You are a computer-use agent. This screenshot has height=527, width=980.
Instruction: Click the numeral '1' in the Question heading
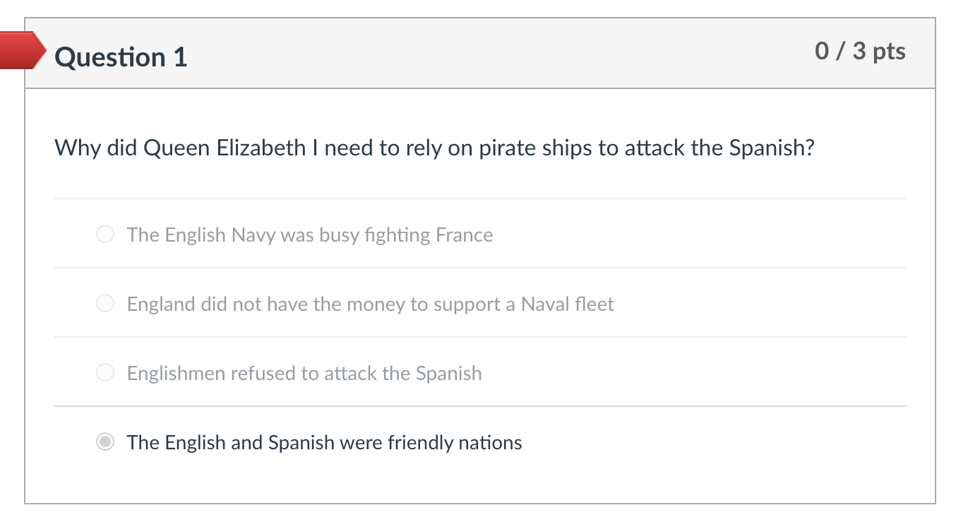click(180, 57)
